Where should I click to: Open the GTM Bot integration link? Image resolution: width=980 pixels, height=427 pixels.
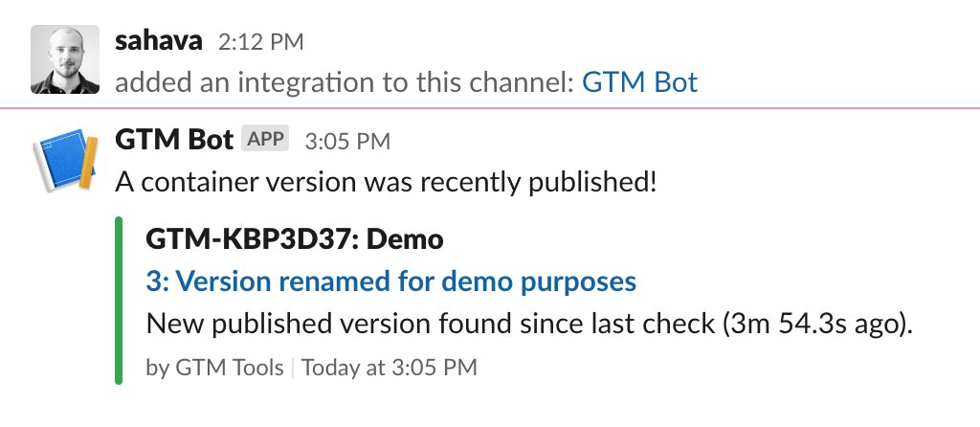pos(639,82)
